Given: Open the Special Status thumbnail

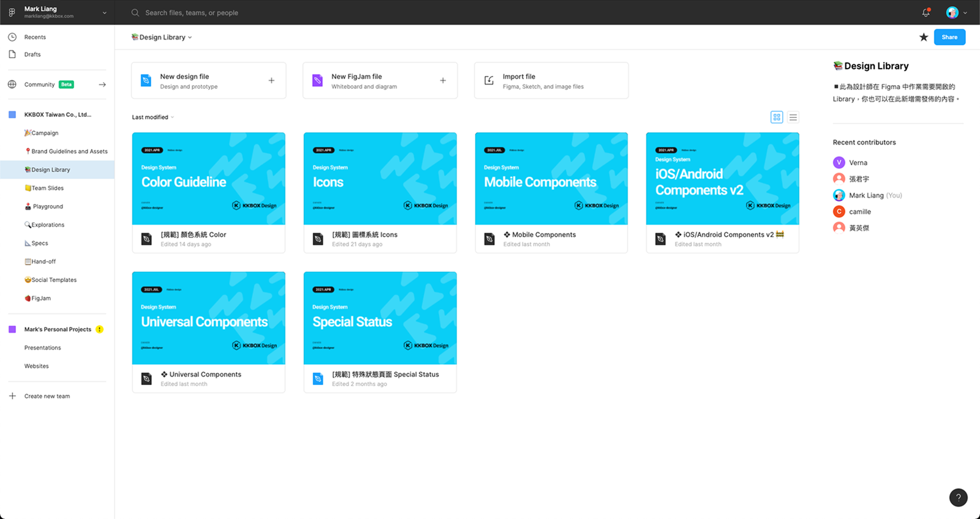Looking at the screenshot, I should pos(380,318).
